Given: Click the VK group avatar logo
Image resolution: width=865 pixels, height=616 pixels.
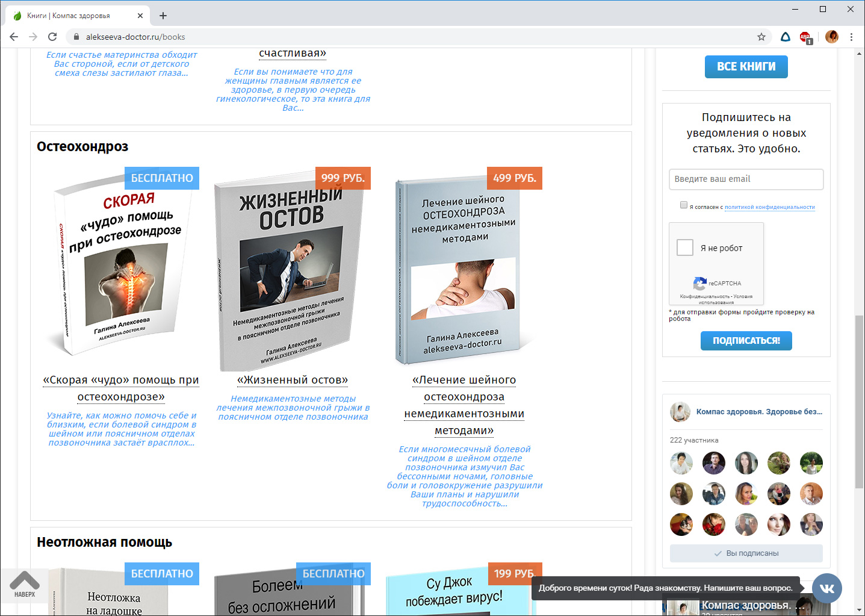Looking at the screenshot, I should (680, 412).
